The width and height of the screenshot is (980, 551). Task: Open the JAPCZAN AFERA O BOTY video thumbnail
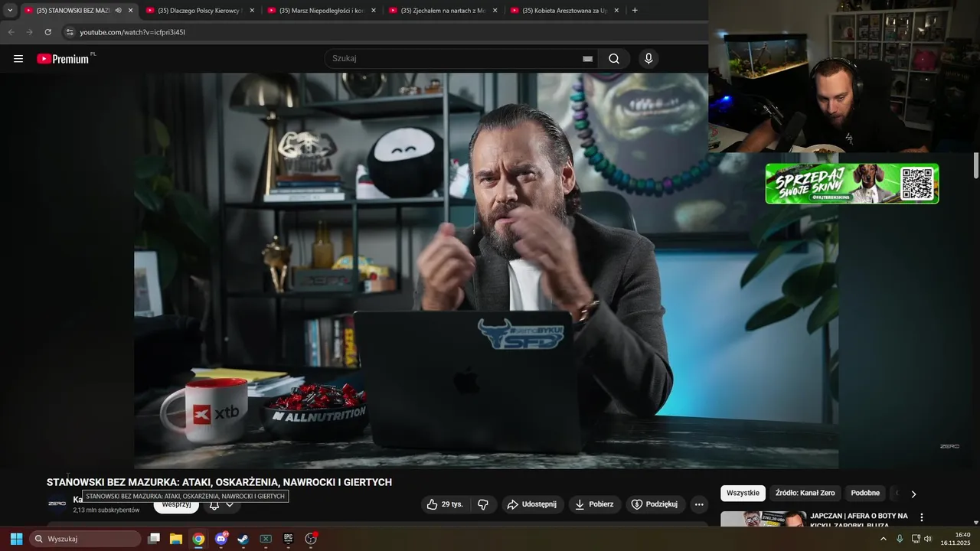pyautogui.click(x=763, y=519)
